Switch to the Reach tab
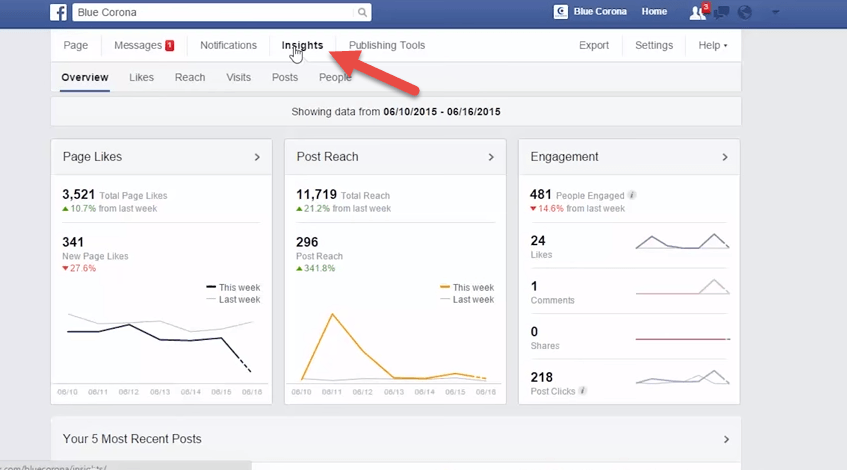Viewport: 847px width, 470px height. (190, 77)
